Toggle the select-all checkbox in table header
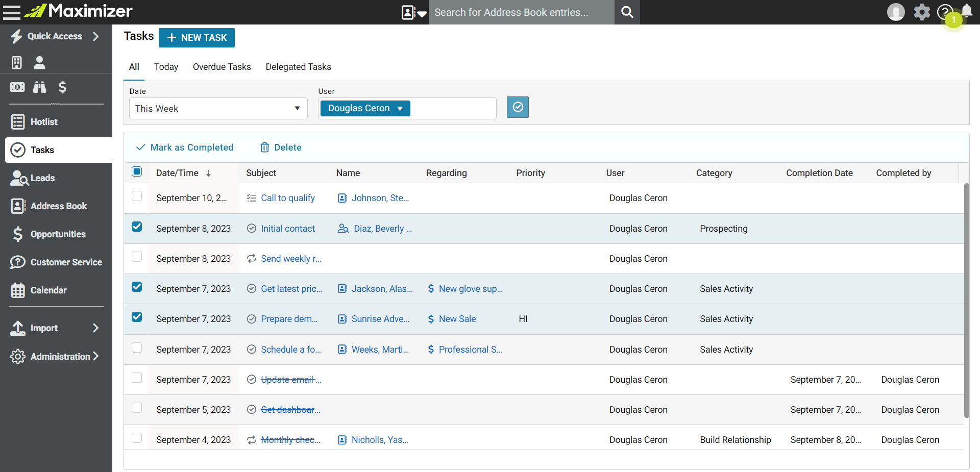 pos(137,171)
